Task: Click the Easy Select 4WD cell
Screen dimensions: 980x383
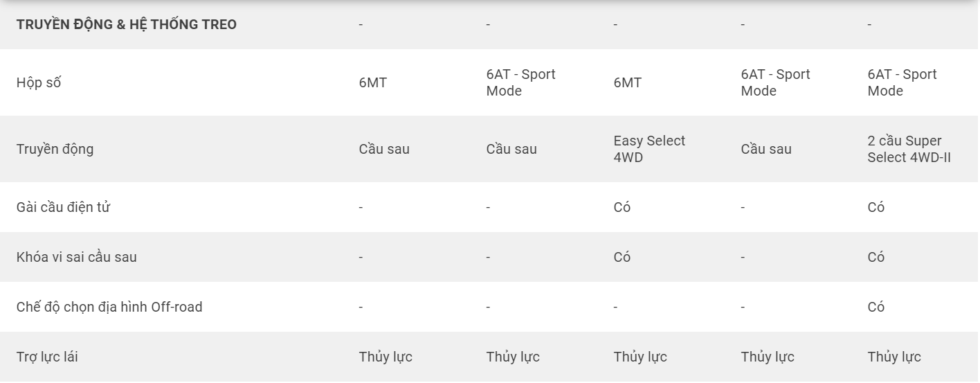Action: 649,149
